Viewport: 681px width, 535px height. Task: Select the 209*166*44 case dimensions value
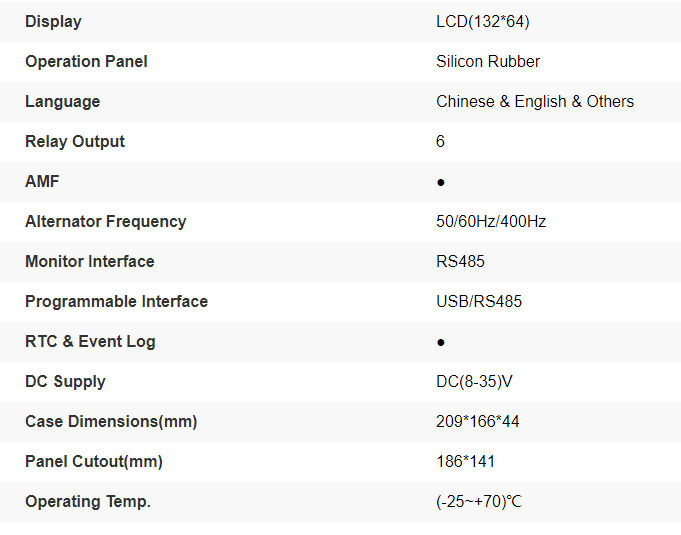(478, 421)
